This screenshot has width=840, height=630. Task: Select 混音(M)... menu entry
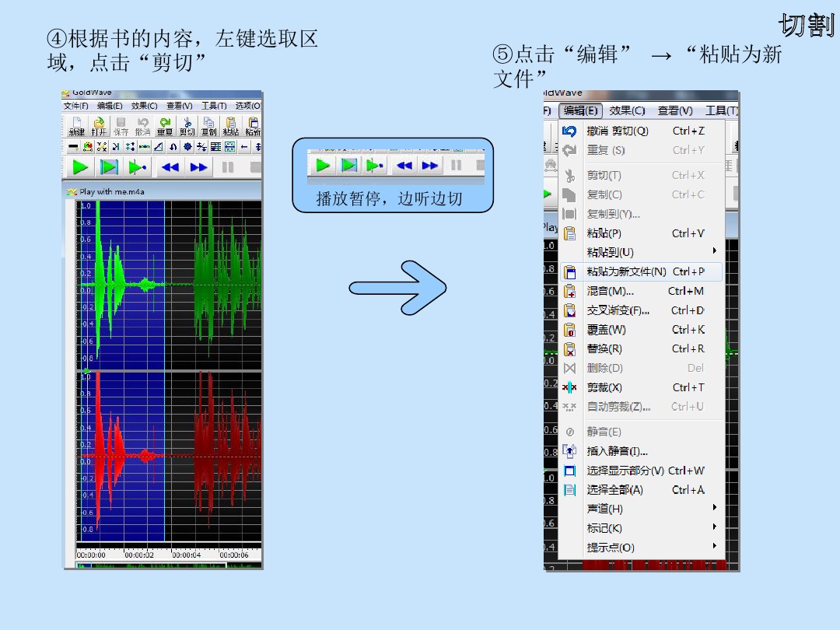pyautogui.click(x=610, y=291)
